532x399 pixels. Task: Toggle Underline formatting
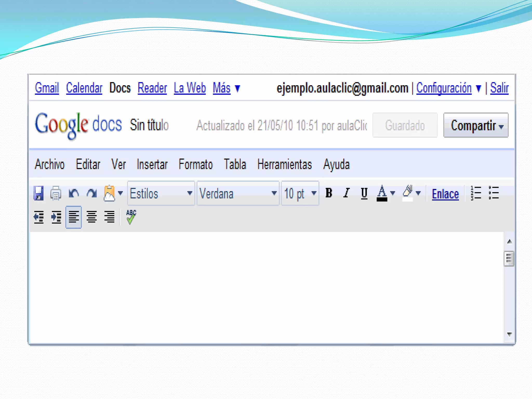coord(364,193)
